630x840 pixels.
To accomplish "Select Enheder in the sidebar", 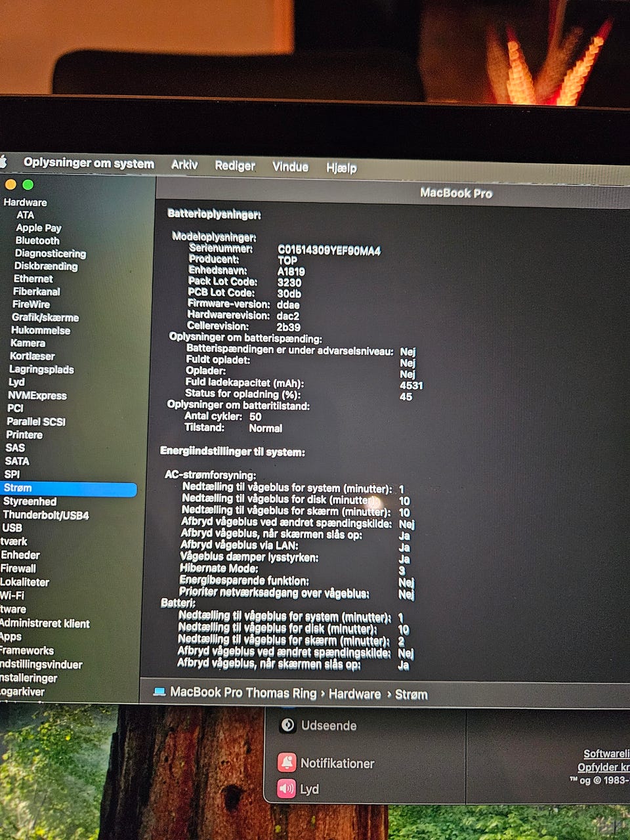I will (x=20, y=555).
